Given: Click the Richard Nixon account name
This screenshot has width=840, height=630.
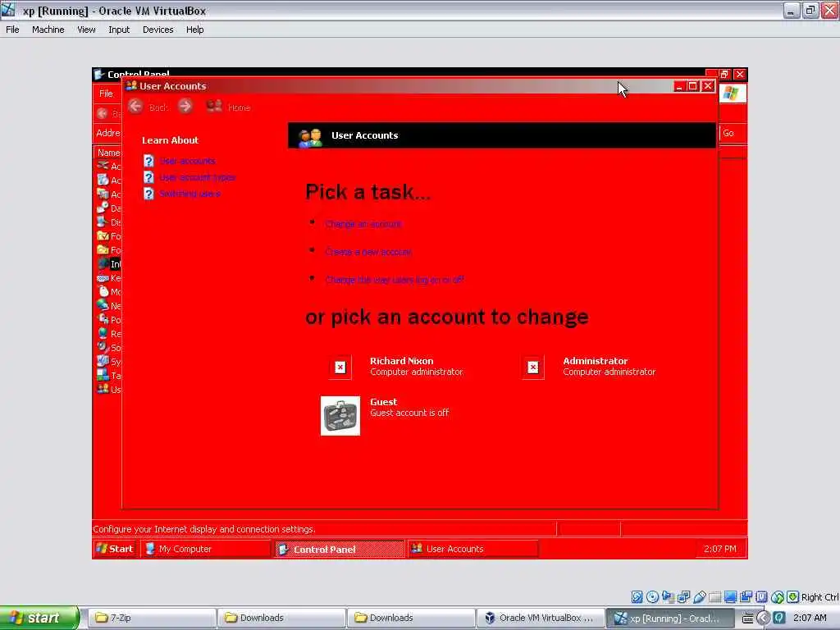Looking at the screenshot, I should (402, 361).
